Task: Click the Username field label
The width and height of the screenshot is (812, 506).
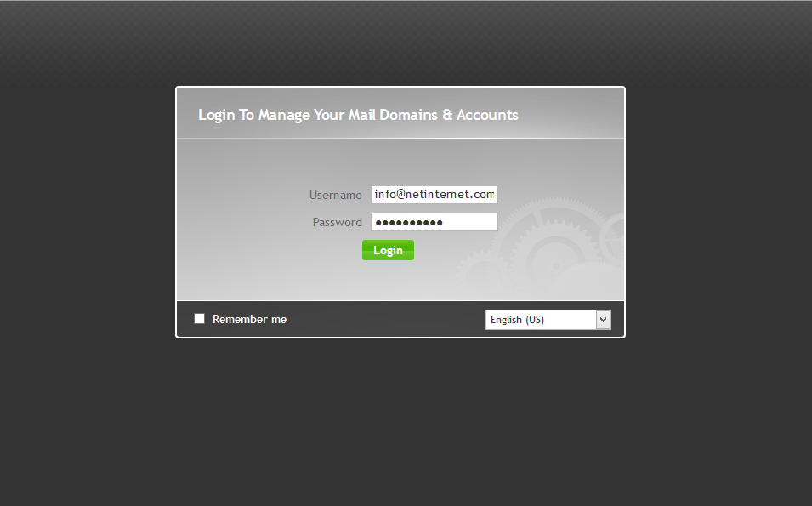Action: tap(335, 195)
